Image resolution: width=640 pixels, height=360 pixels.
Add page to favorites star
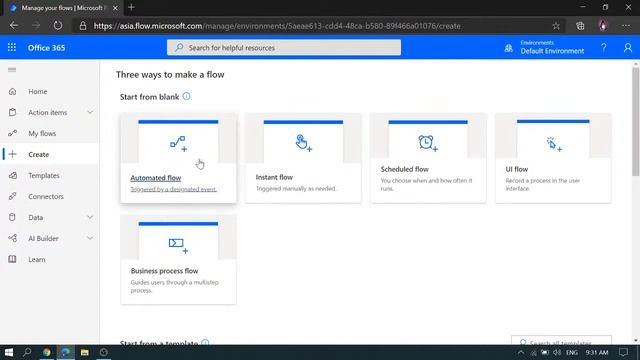point(556,26)
